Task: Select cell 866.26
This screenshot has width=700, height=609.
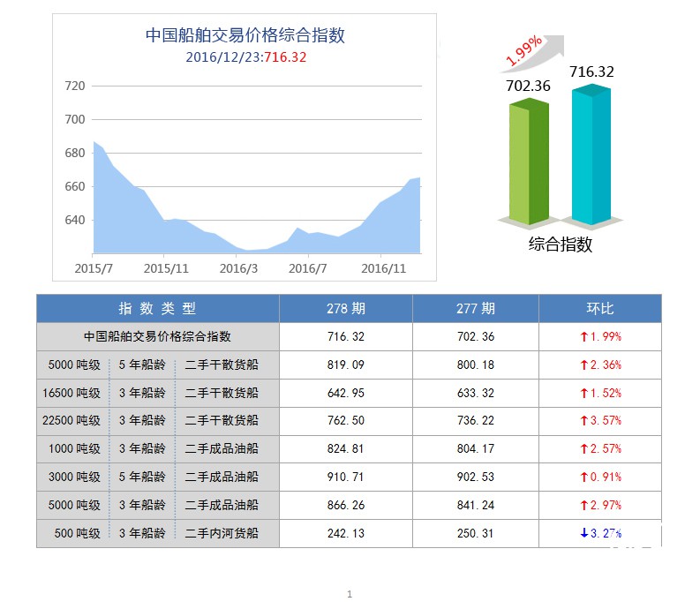Action: [345, 505]
